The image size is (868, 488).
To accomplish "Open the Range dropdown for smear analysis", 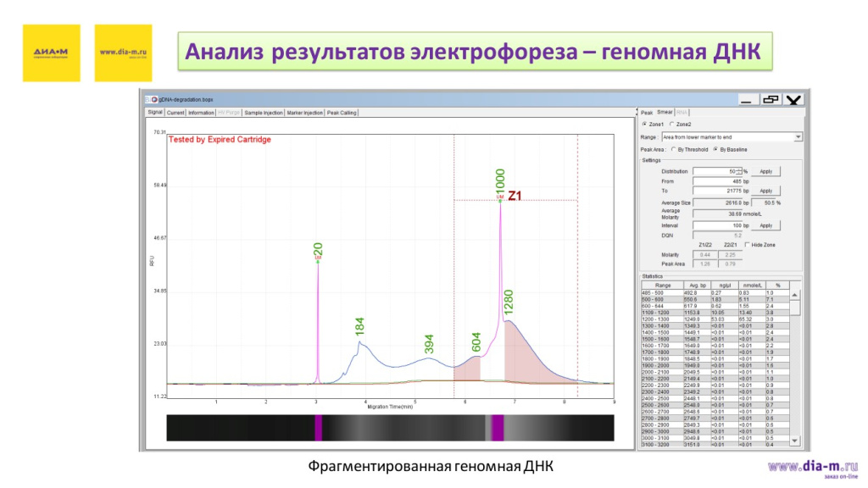I will pyautogui.click(x=797, y=136).
